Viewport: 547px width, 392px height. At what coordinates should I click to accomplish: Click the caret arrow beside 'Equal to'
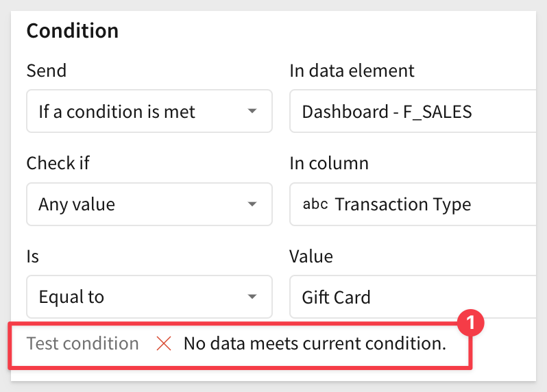click(252, 297)
